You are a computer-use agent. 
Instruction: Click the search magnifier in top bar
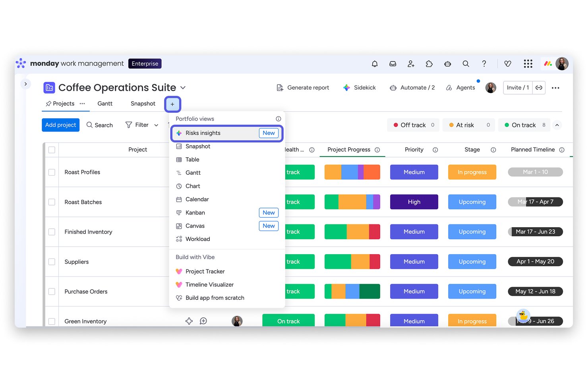[x=466, y=64]
